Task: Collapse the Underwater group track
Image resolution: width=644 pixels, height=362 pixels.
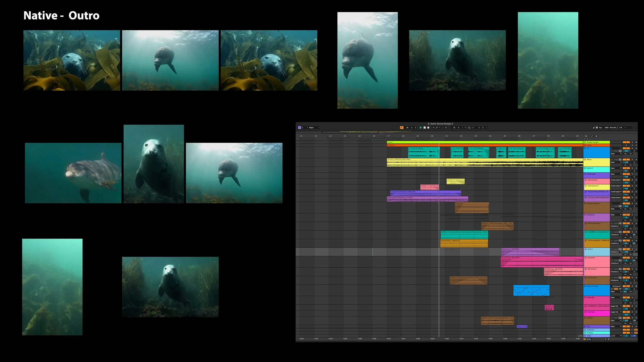Action: pos(585,174)
